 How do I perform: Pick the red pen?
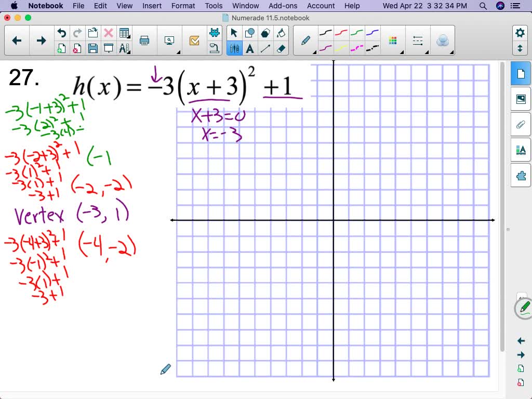tap(340, 32)
